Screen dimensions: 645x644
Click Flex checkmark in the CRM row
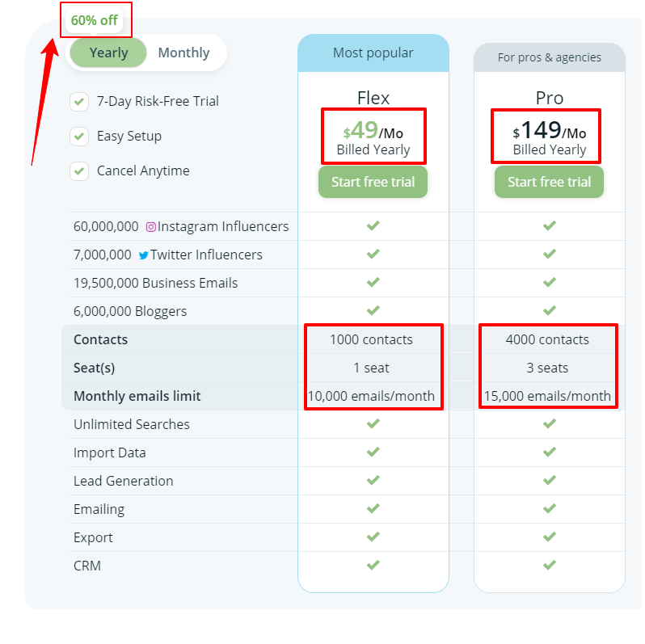pyautogui.click(x=373, y=565)
